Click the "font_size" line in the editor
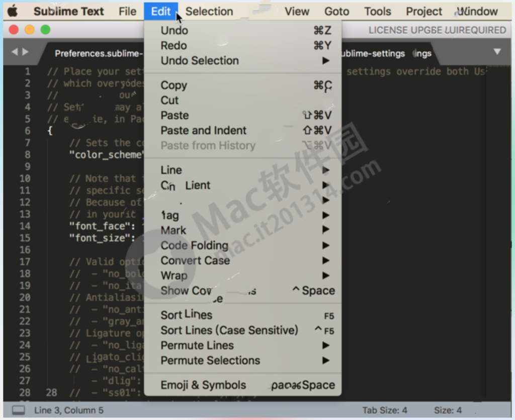Viewport: 515px width, 420px height. click(102, 238)
